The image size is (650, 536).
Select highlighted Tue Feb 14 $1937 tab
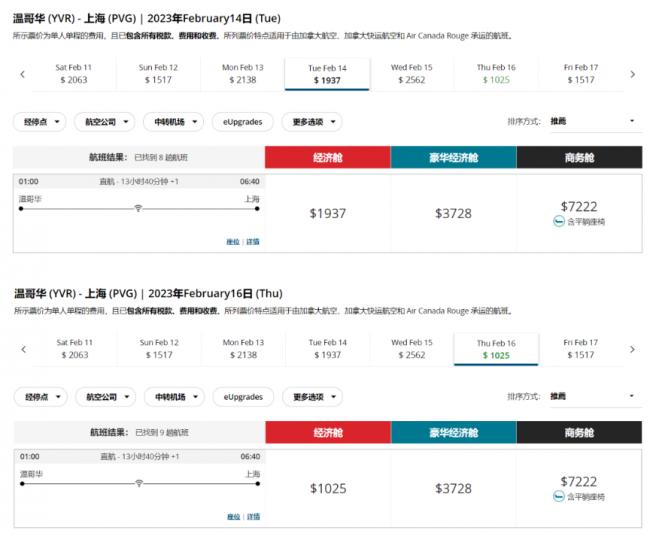tap(327, 74)
